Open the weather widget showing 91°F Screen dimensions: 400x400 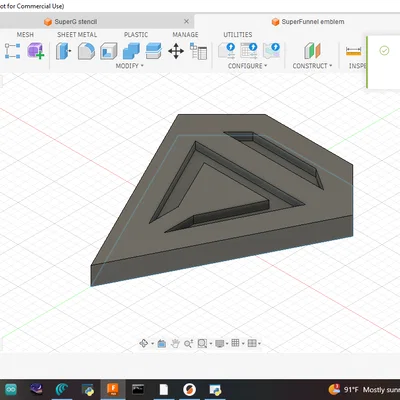363,389
